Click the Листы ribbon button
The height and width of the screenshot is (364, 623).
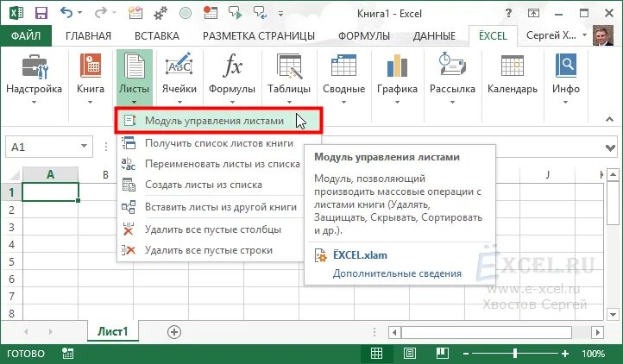coord(135,78)
